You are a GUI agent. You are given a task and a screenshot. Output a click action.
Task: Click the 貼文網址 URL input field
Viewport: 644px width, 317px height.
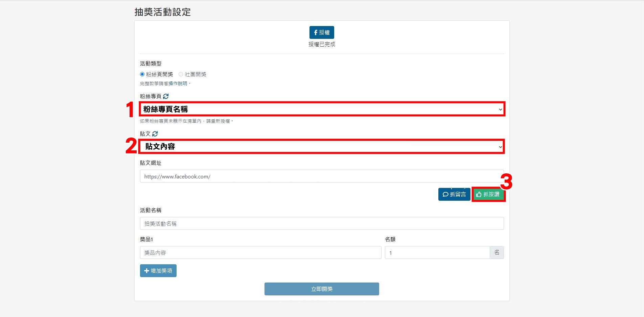click(322, 176)
